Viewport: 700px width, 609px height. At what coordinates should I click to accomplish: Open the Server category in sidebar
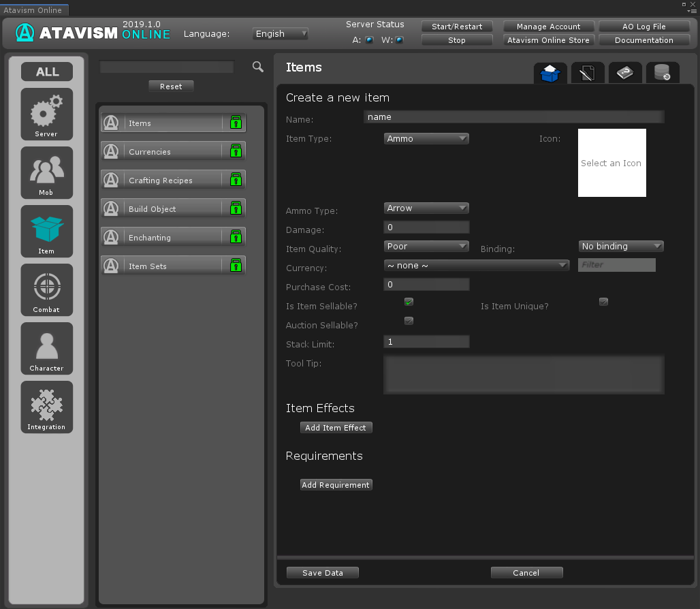[x=46, y=114]
